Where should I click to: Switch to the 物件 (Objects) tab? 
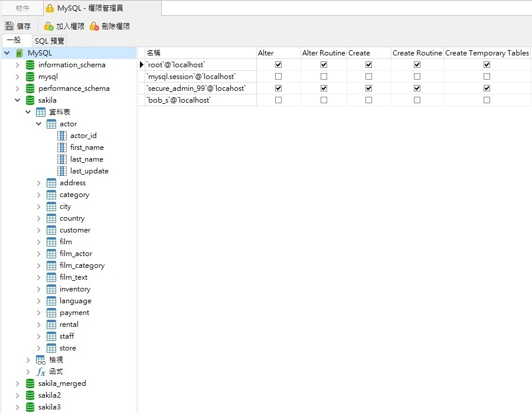point(22,8)
